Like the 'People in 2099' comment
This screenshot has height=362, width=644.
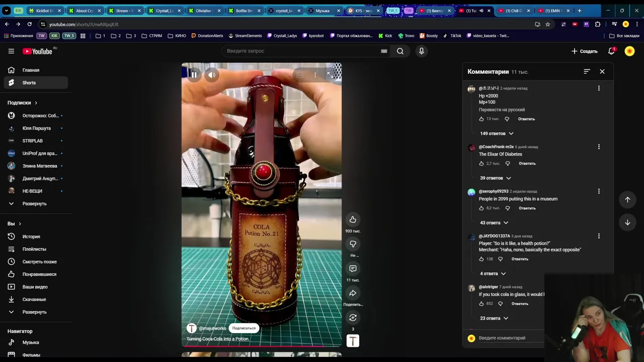pos(481,208)
